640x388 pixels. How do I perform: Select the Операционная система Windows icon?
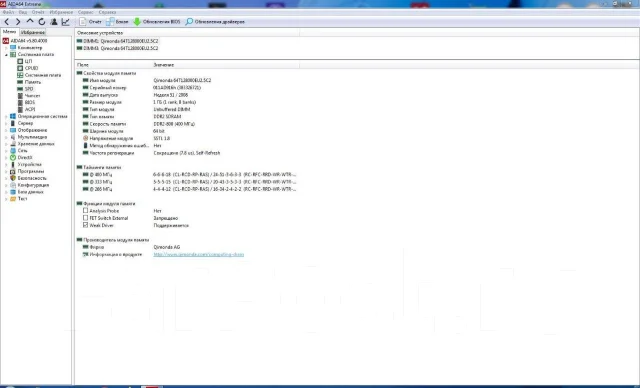click(x=13, y=116)
